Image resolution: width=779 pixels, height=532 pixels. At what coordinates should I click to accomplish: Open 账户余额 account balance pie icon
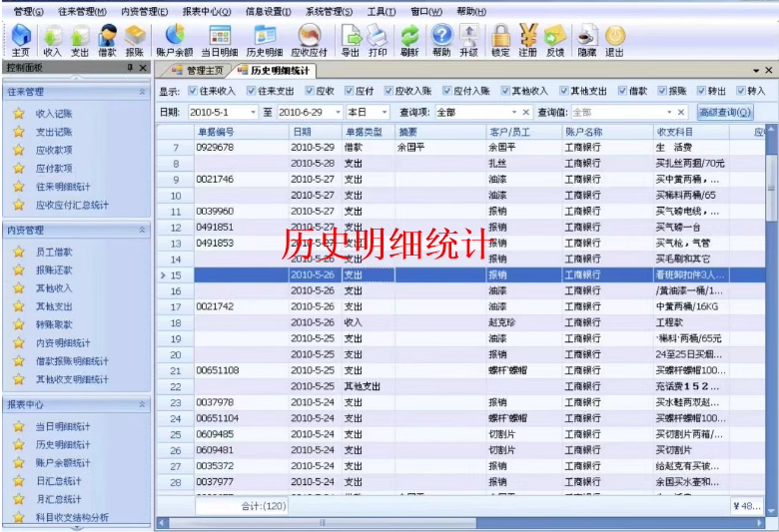pos(175,40)
